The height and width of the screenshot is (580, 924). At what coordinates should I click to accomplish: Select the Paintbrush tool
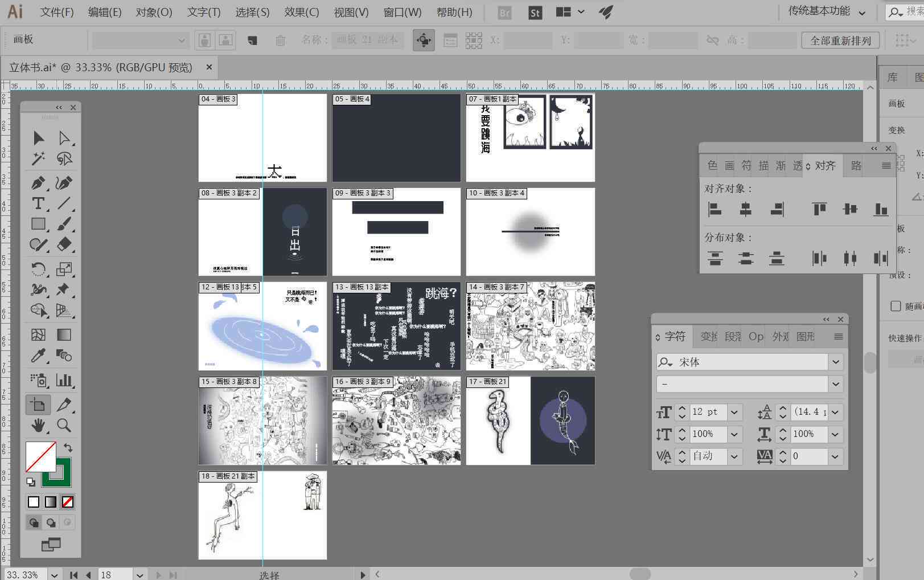64,224
